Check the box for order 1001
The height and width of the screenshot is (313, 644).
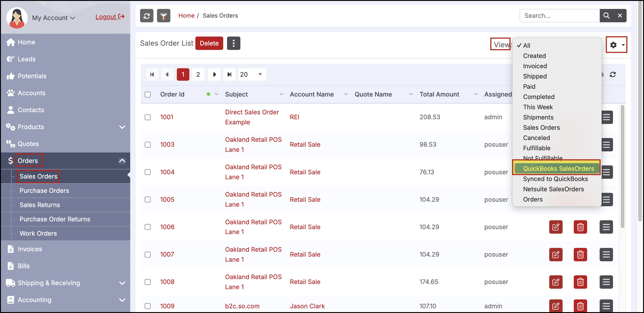[147, 117]
